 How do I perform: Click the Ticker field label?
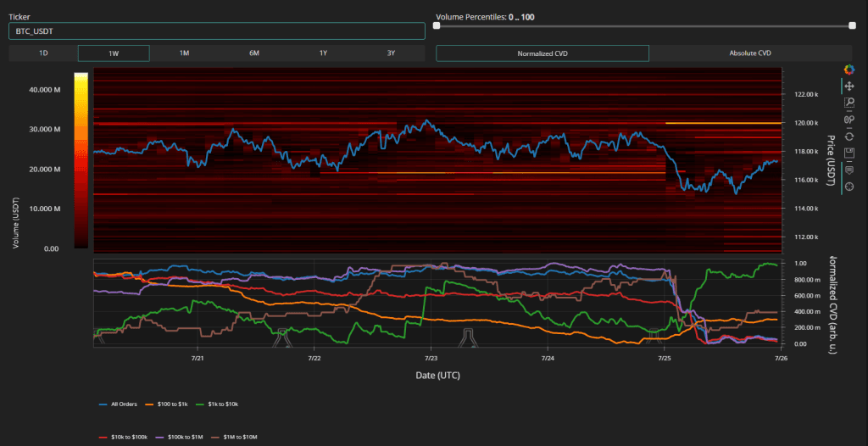click(19, 17)
